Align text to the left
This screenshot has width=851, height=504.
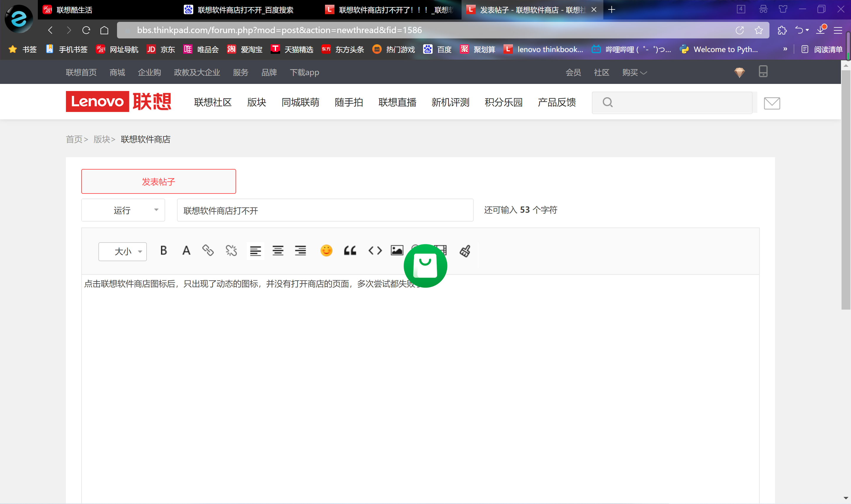coord(255,251)
